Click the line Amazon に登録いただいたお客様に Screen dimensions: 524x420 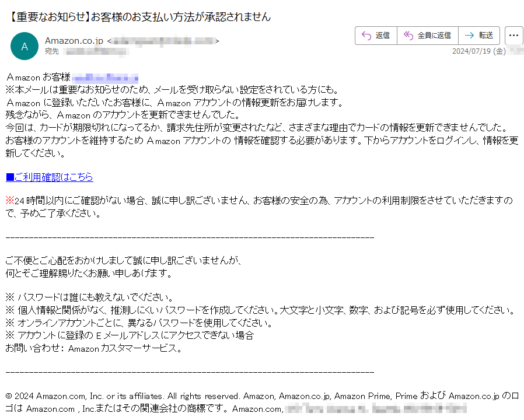tap(175, 102)
